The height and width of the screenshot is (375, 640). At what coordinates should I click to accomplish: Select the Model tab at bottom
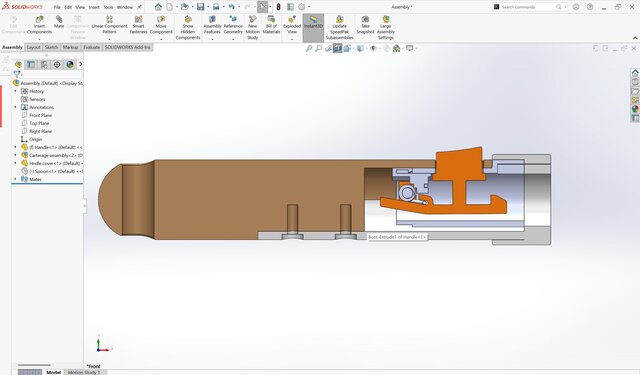(x=53, y=372)
